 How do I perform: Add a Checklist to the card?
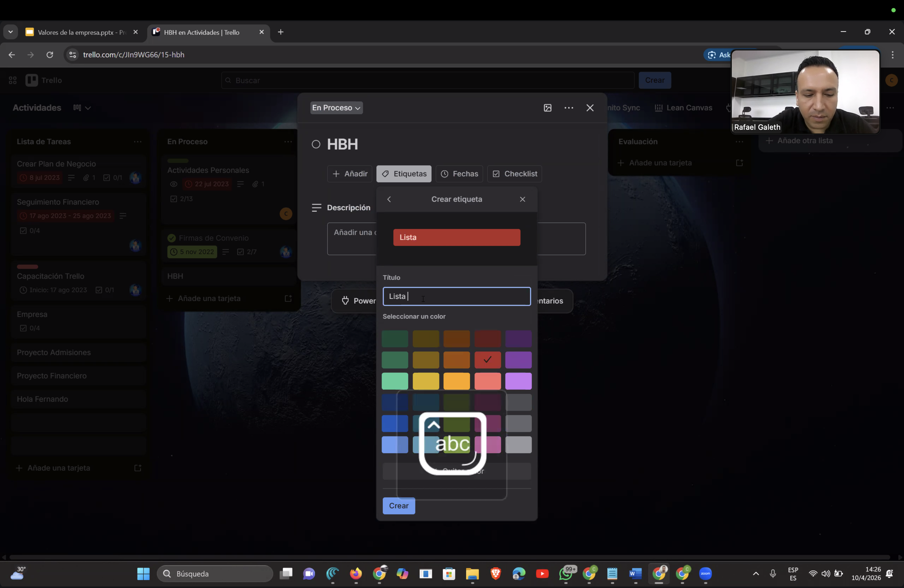click(514, 173)
